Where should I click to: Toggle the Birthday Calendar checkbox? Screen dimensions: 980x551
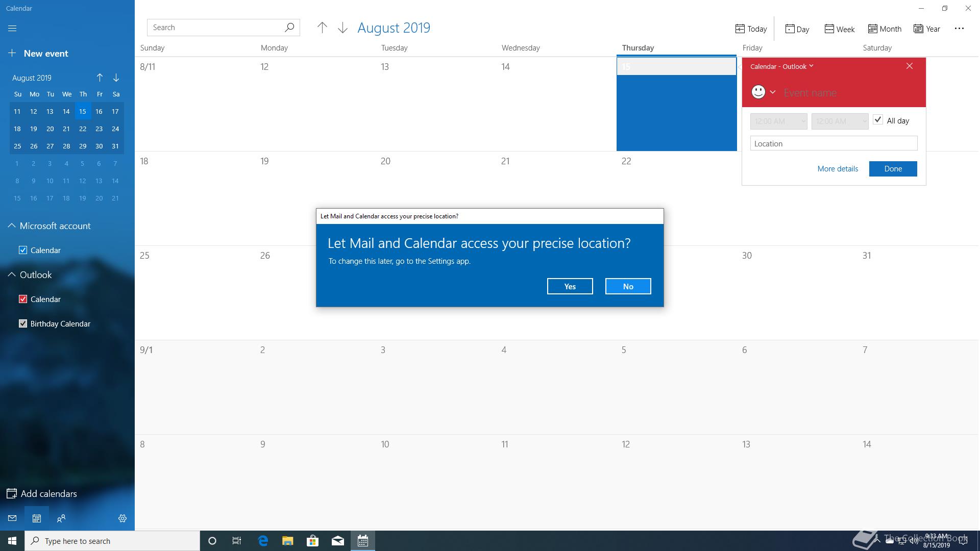coord(23,323)
